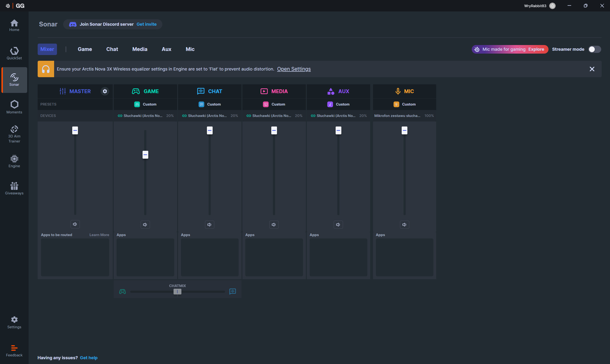Mute the Master channel
This screenshot has width=610, height=364.
tap(75, 224)
